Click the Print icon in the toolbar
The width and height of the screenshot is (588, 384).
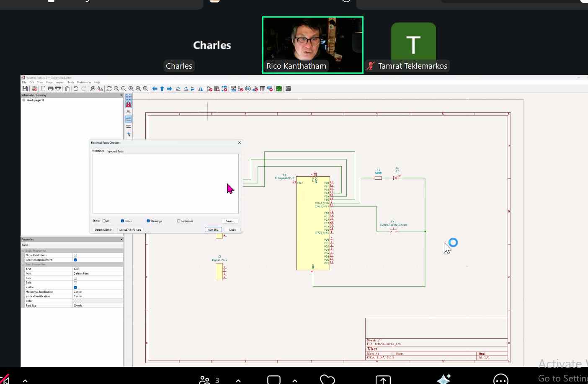point(51,89)
